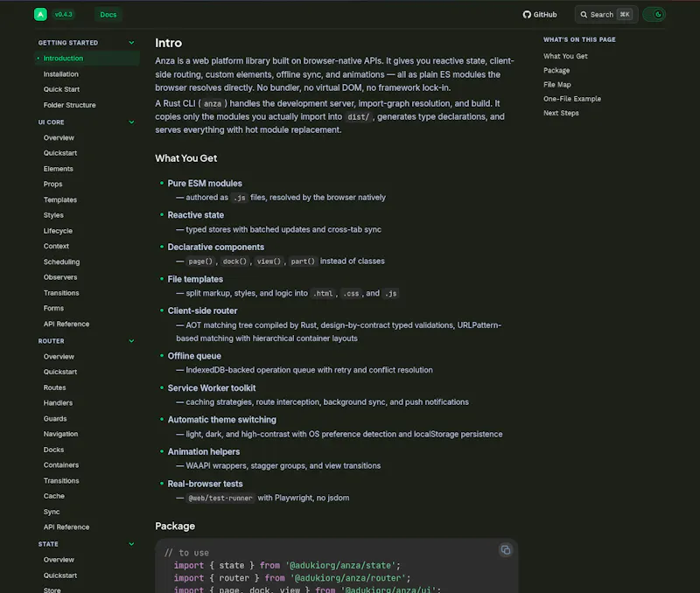Image resolution: width=700 pixels, height=593 pixels.
Task: Collapse the State sidebar section
Action: (x=131, y=544)
